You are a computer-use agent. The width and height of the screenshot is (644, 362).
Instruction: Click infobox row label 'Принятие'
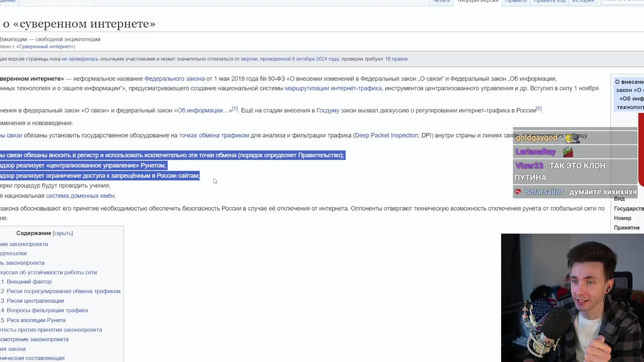(x=627, y=228)
